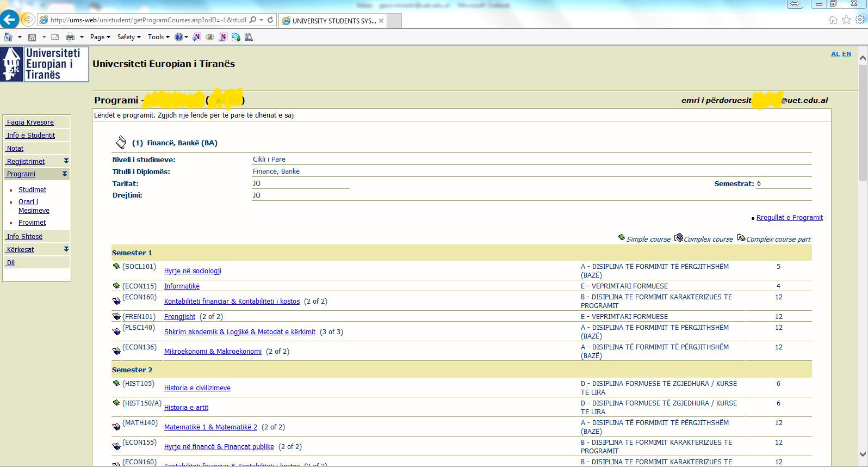Click the Home toolbar icon
Screen dimensions: 868x467
8,37
